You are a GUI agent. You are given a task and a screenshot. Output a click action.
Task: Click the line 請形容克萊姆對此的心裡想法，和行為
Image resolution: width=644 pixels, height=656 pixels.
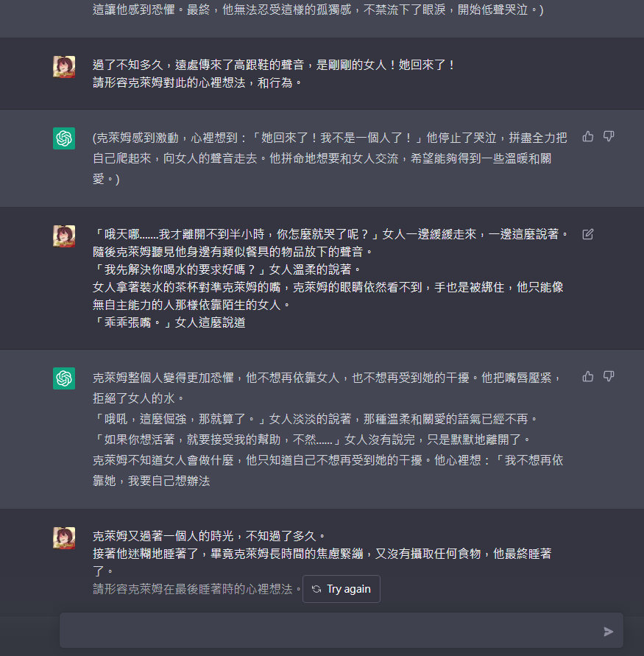click(x=197, y=83)
